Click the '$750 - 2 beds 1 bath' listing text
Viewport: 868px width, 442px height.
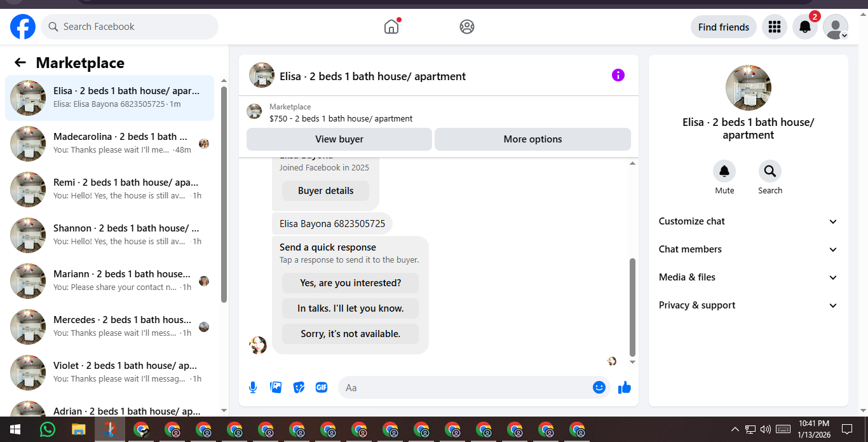pos(341,118)
